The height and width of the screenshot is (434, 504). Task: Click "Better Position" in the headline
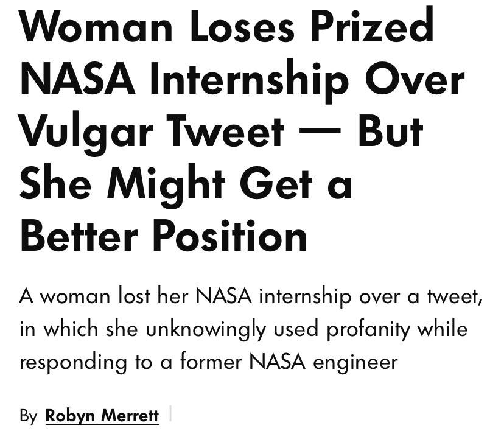coord(163,236)
